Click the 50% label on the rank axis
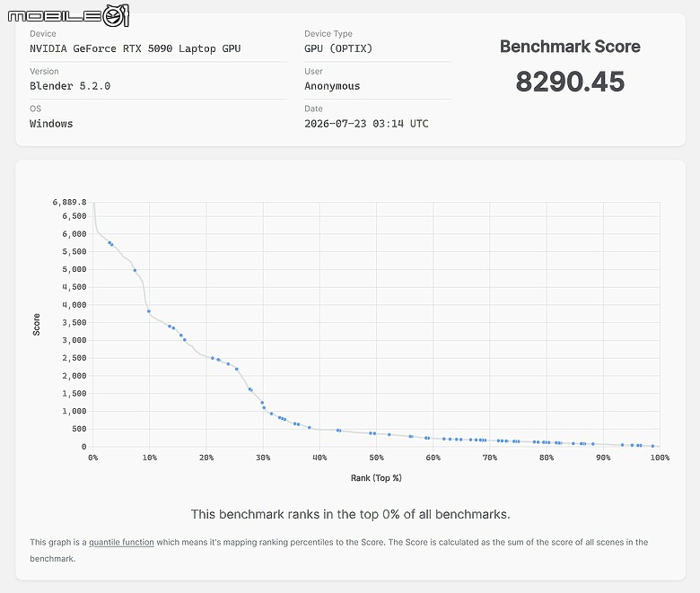 [x=376, y=458]
